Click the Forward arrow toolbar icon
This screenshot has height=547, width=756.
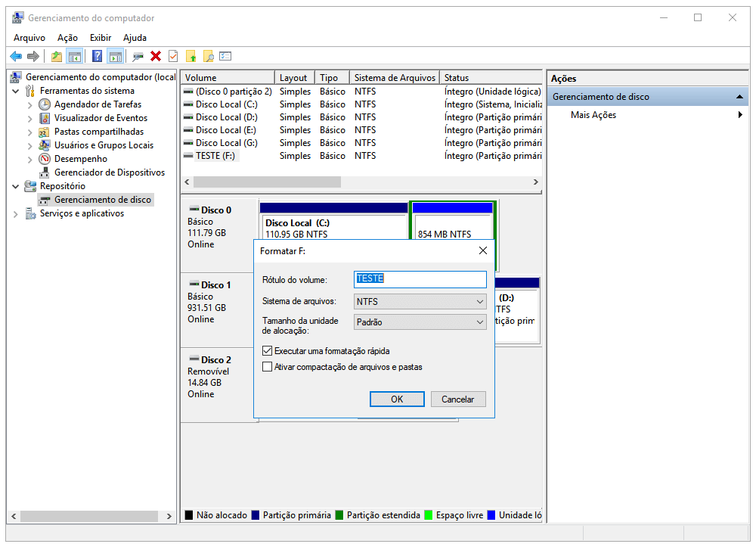[x=32, y=56]
